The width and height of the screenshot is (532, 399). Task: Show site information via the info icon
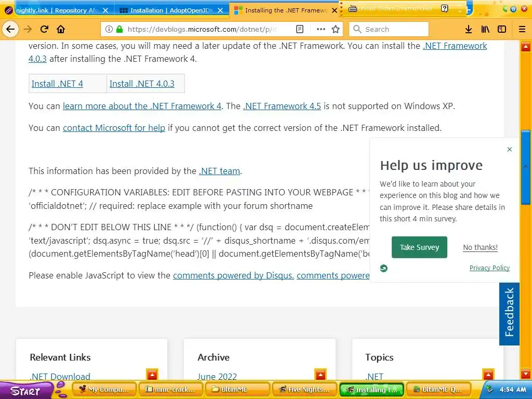109,29
